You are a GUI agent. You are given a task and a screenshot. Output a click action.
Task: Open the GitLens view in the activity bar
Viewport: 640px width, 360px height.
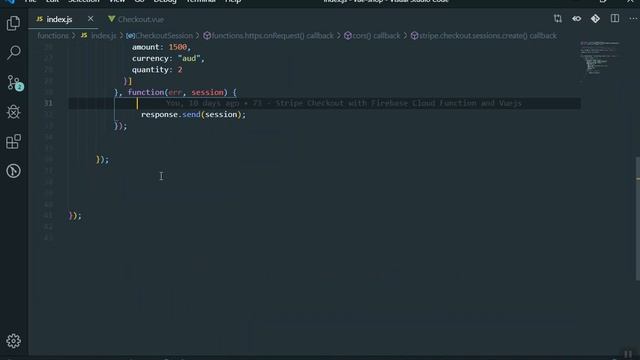tap(13, 171)
